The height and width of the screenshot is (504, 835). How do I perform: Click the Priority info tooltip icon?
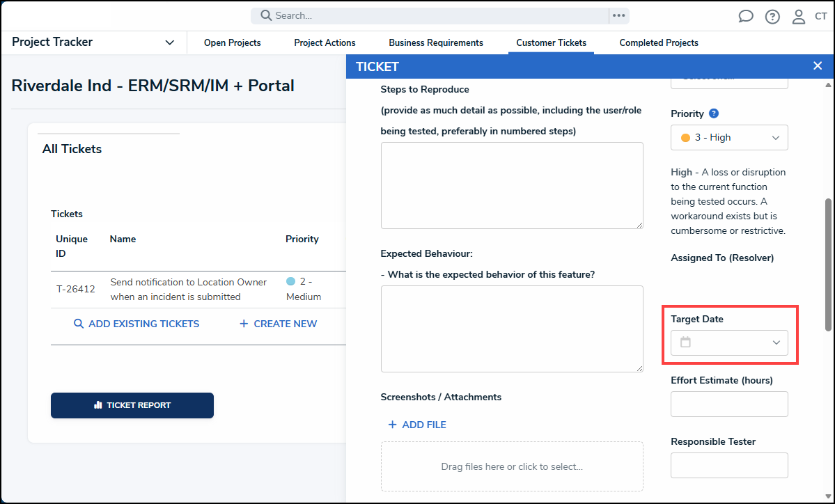coord(714,113)
